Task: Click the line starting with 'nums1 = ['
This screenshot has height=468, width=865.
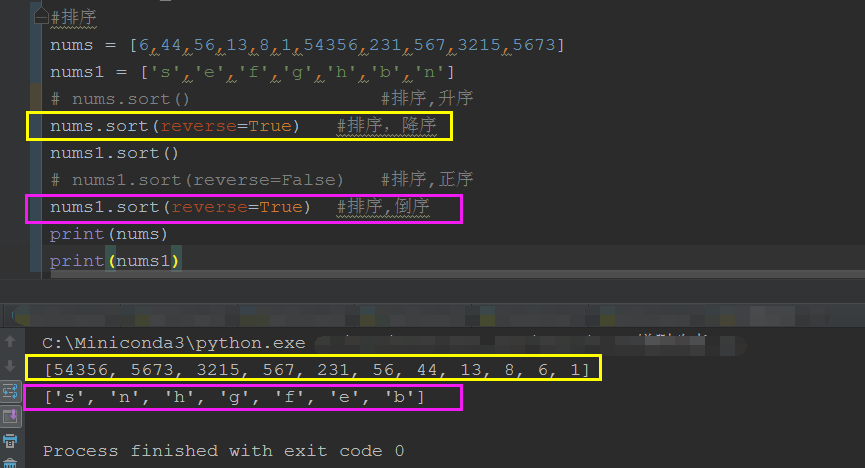Action: pyautogui.click(x=252, y=72)
